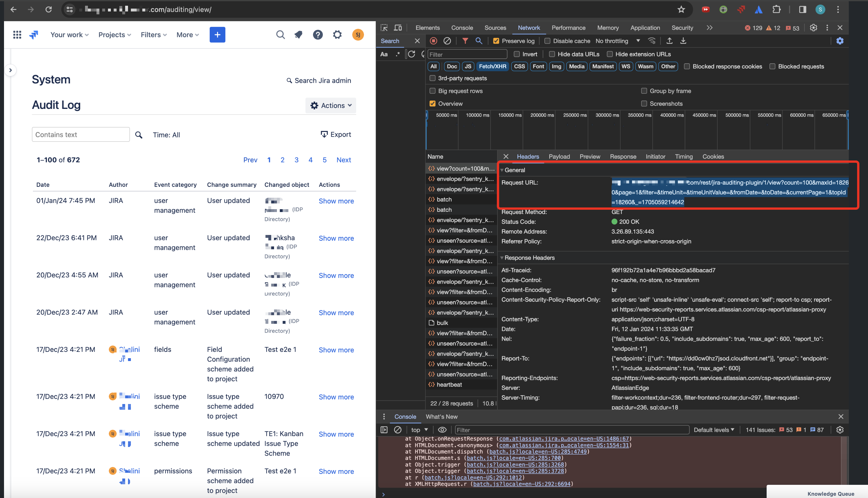Viewport: 868px width, 498px height.
Task: Click the Export button in Audit Log
Action: tap(336, 134)
